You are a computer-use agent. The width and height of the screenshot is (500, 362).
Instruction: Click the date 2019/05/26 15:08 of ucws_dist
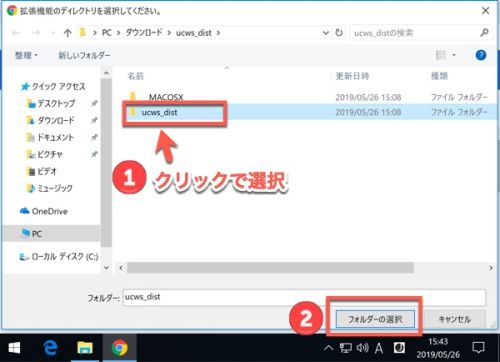368,112
